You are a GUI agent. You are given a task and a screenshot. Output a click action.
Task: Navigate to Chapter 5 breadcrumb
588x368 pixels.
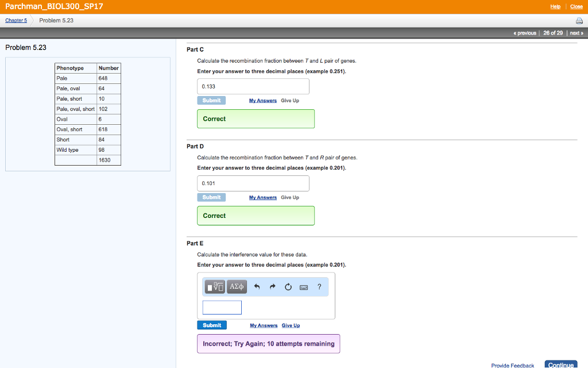tap(16, 21)
